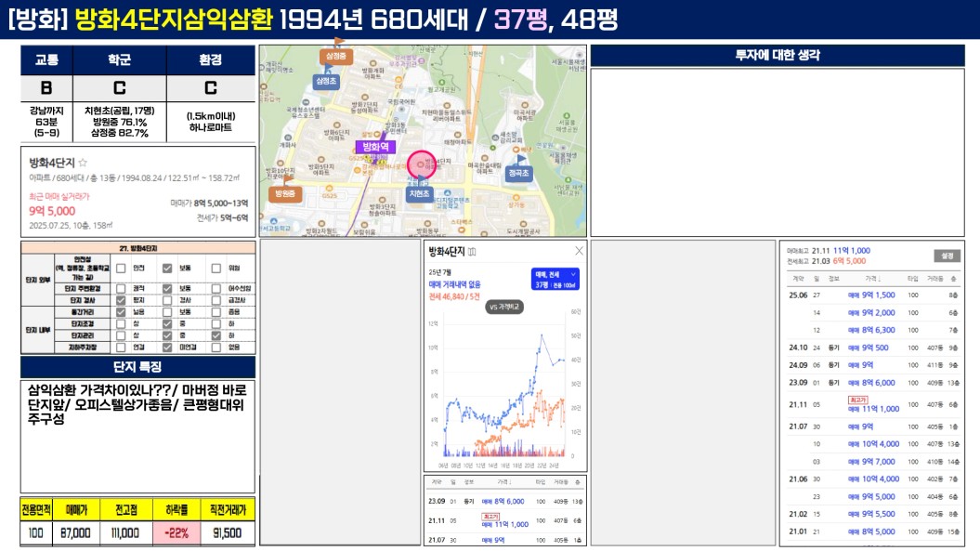Viewport: 980px width, 551px height.
Task: Click the 치현초 blue flag marker on map
Action: click(x=419, y=193)
